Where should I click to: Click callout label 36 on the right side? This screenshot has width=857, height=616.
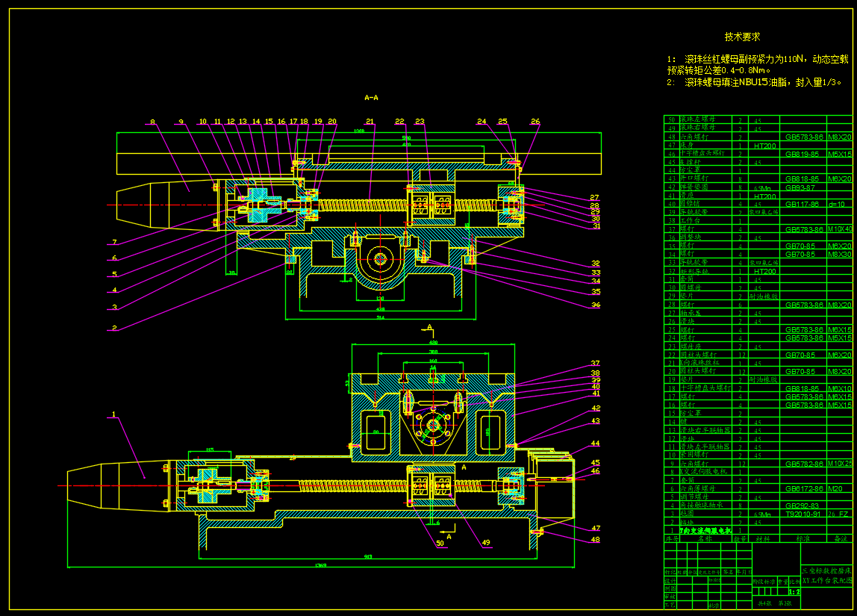(596, 305)
